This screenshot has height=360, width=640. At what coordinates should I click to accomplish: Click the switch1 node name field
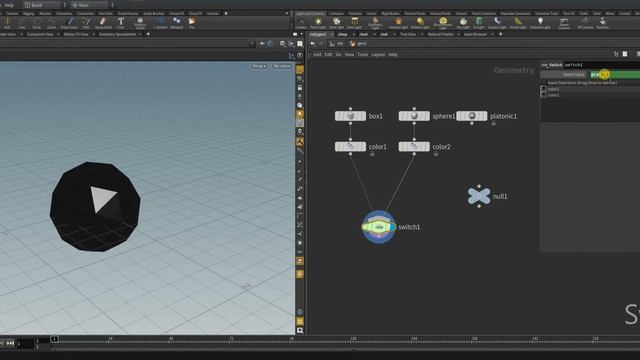click(602, 65)
